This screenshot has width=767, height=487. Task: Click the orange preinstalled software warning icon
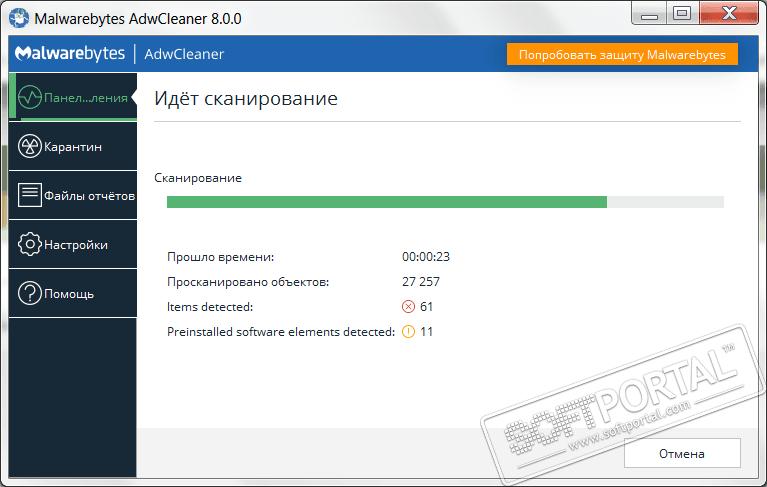tap(408, 332)
